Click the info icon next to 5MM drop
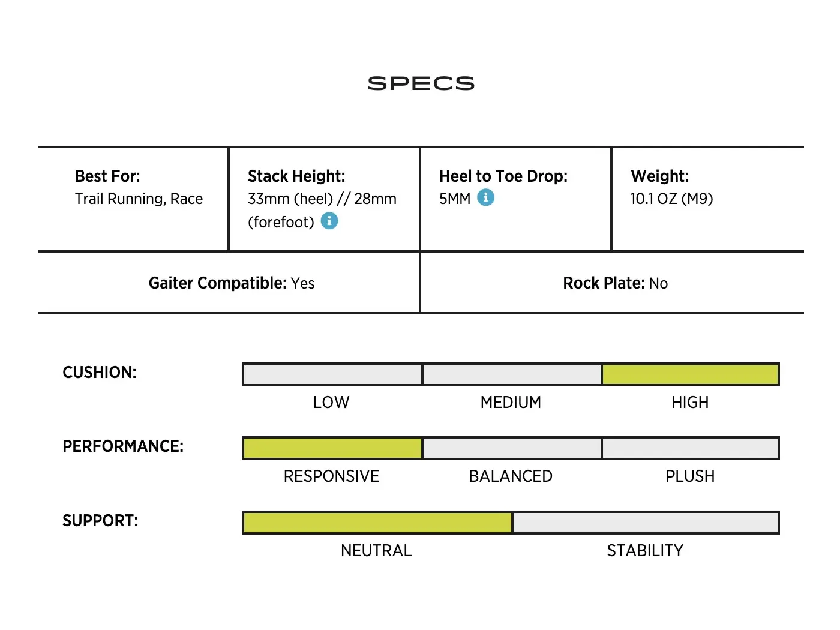The height and width of the screenshot is (630, 840). pyautogui.click(x=485, y=197)
